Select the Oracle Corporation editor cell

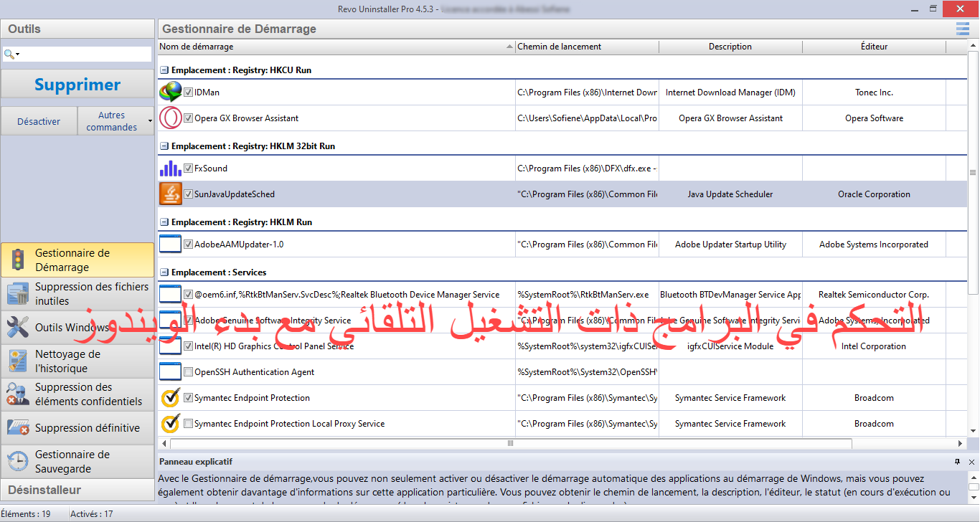[874, 194]
